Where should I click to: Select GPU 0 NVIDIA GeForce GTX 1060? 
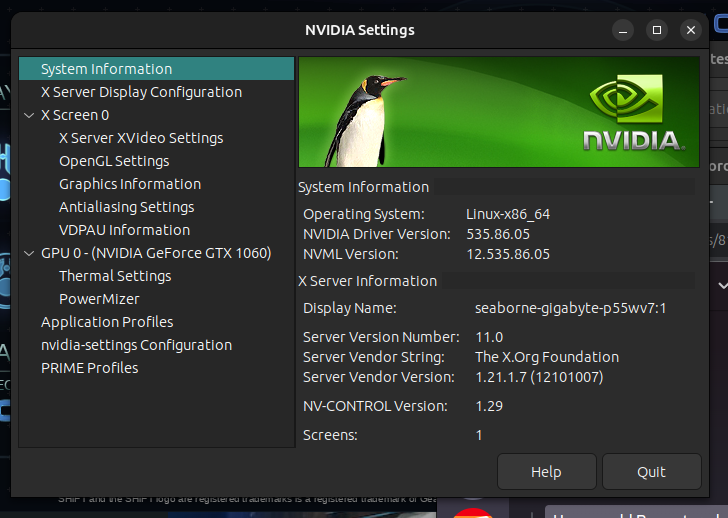(156, 253)
